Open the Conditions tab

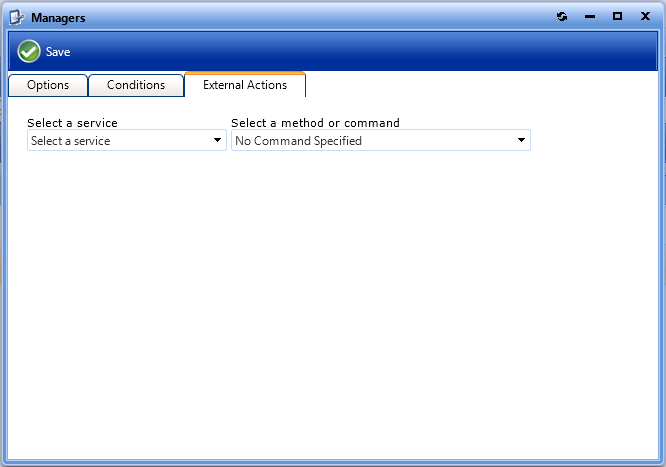(x=136, y=85)
